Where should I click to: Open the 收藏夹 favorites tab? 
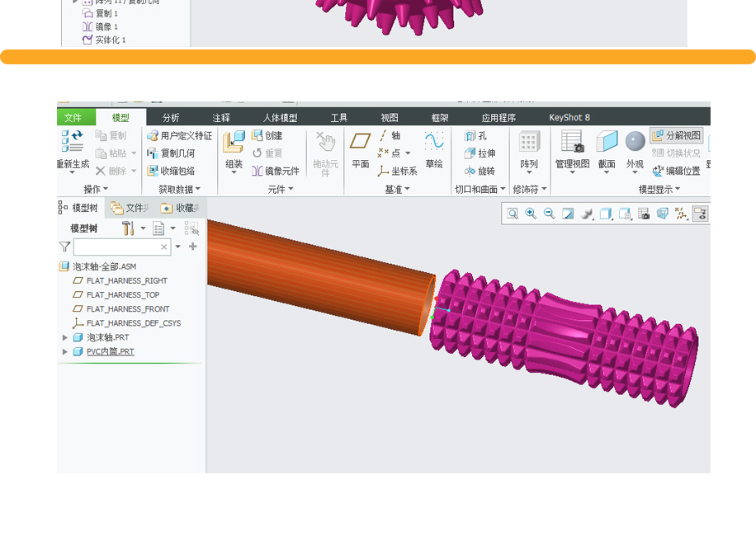(181, 208)
